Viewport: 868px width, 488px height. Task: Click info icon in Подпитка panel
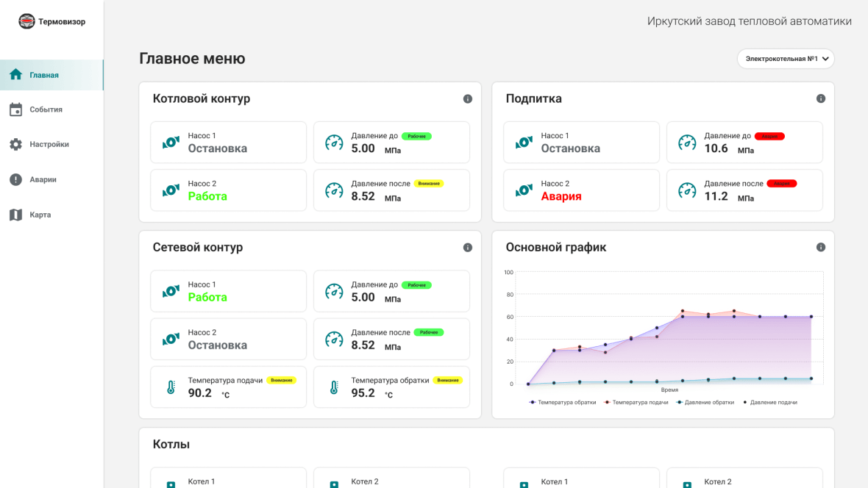point(821,99)
